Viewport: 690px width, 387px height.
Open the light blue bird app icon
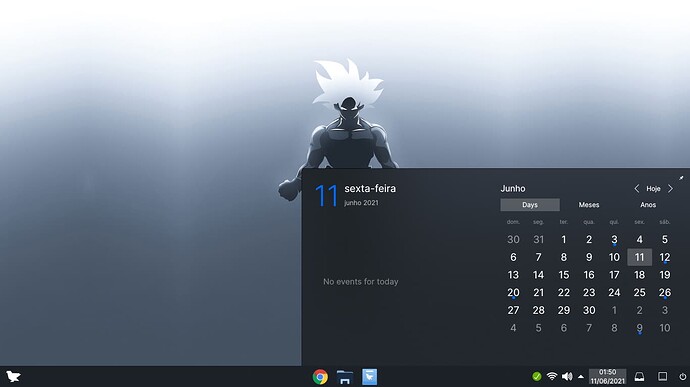click(369, 377)
